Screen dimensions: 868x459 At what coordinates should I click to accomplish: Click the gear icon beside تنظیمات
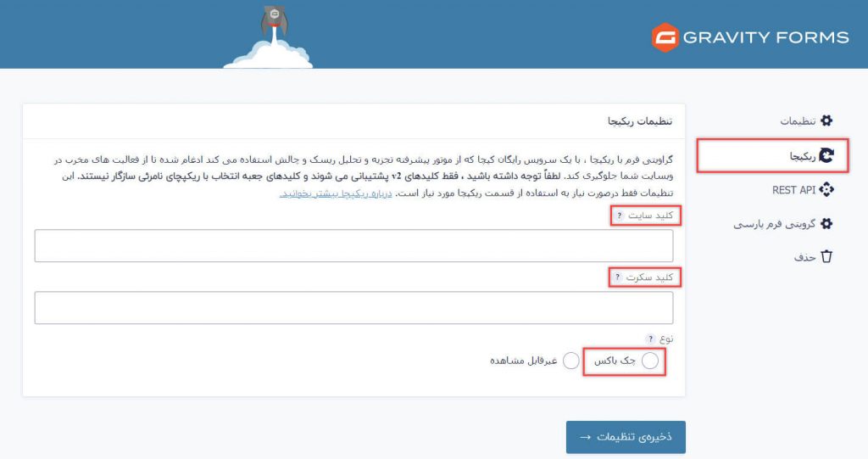point(826,120)
